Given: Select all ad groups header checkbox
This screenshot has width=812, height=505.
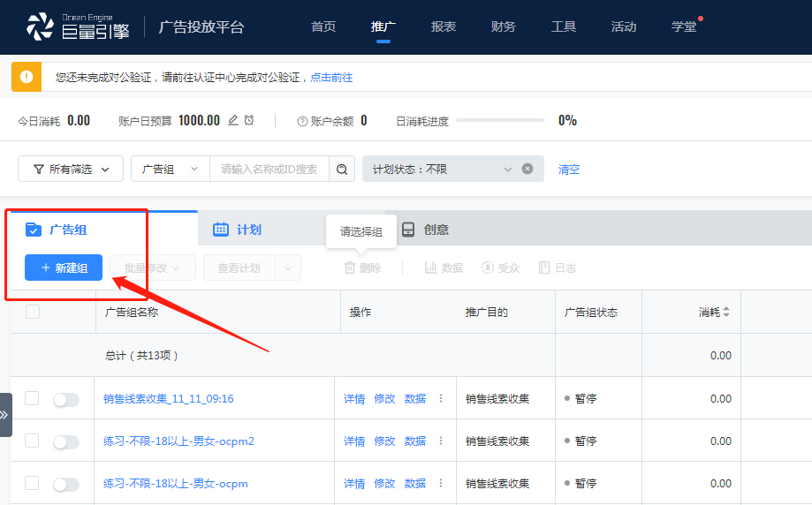Looking at the screenshot, I should tap(33, 312).
